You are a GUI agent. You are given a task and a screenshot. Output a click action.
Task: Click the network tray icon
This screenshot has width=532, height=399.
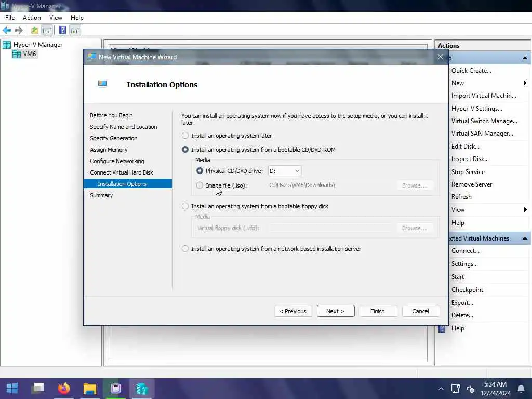coord(455,389)
